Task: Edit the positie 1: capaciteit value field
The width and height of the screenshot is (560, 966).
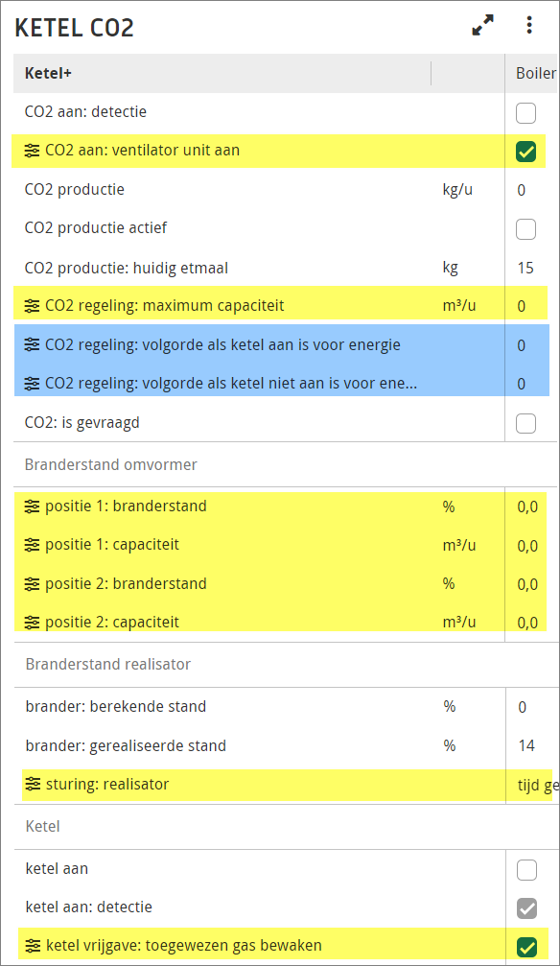Action: tap(527, 546)
